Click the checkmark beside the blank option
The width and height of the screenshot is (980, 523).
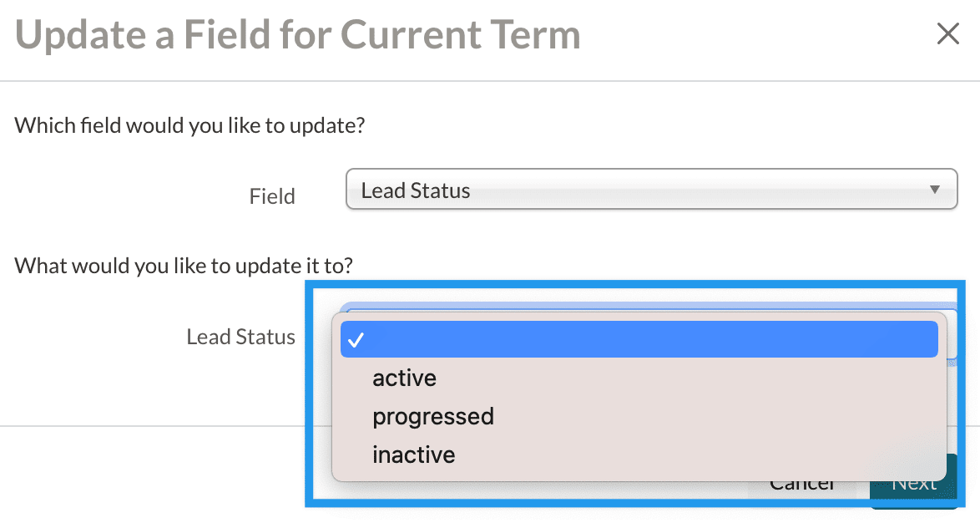[x=356, y=340]
